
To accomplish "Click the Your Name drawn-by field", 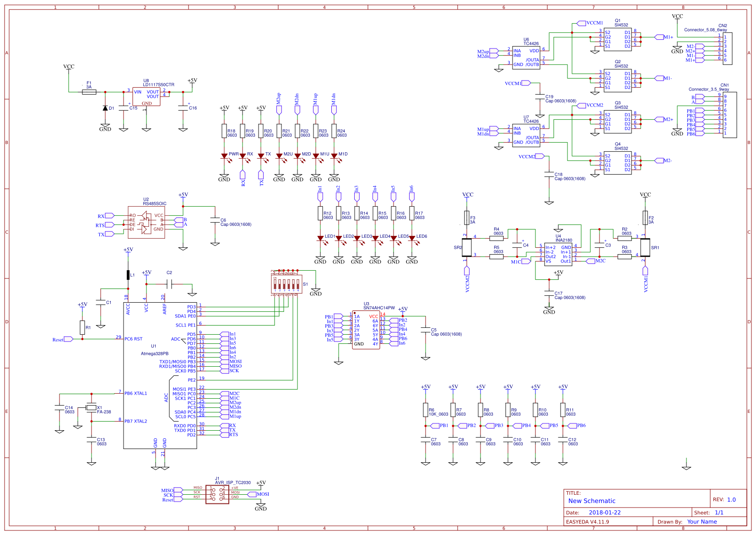I will (702, 521).
